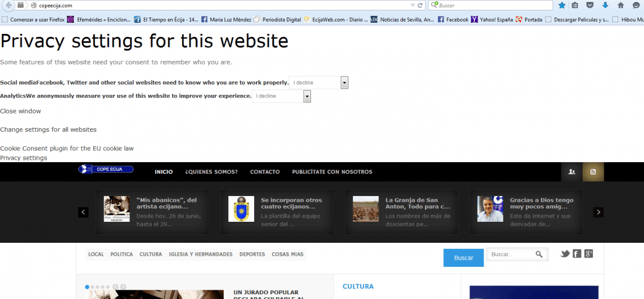
Task: Click the slideshow next round arrow
Action: point(123,287)
